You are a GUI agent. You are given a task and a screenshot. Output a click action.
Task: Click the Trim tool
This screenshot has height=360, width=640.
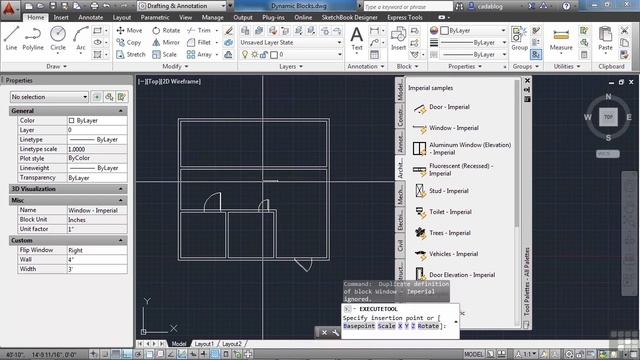tap(199, 30)
